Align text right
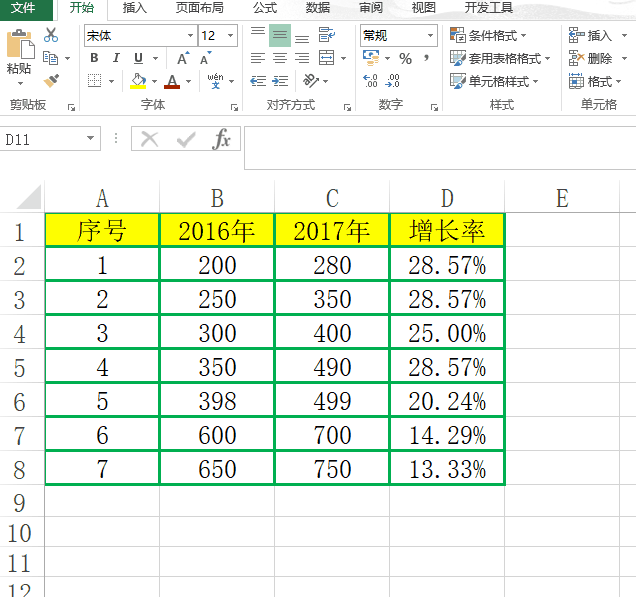 pos(302,58)
